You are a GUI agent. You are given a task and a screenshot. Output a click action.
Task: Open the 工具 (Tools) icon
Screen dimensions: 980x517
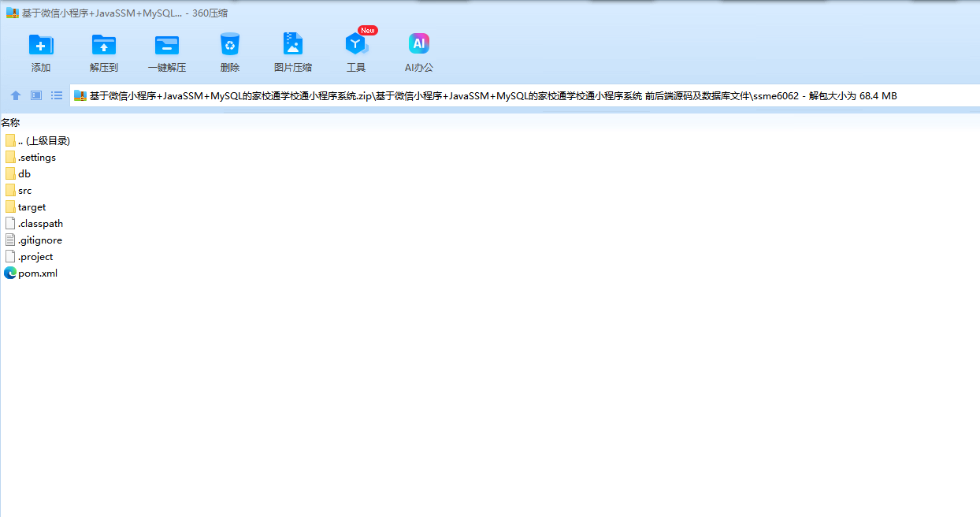(x=356, y=44)
